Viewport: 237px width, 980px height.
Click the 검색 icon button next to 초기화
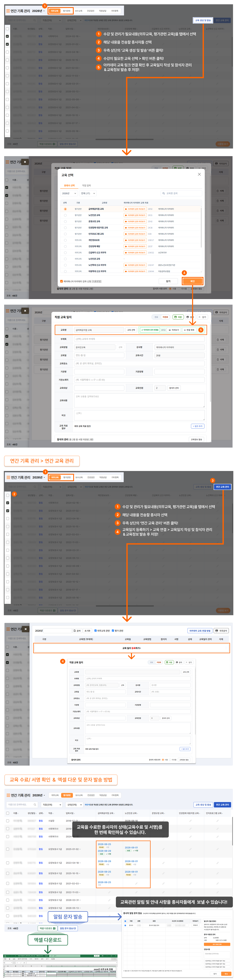[x=77, y=631]
